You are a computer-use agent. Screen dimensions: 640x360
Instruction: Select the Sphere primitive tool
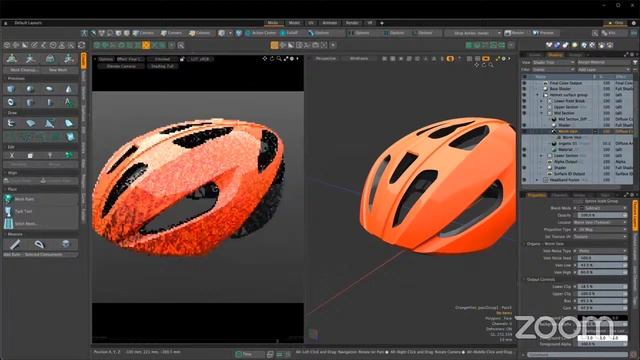[x=31, y=89]
